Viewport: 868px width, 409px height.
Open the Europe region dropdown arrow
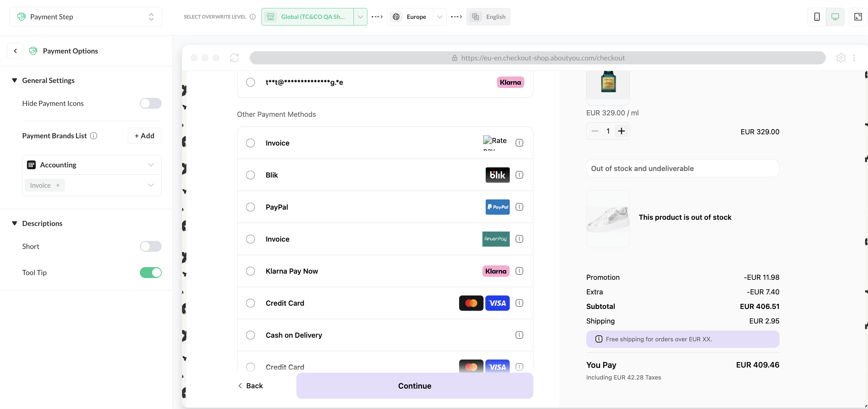[x=440, y=17]
